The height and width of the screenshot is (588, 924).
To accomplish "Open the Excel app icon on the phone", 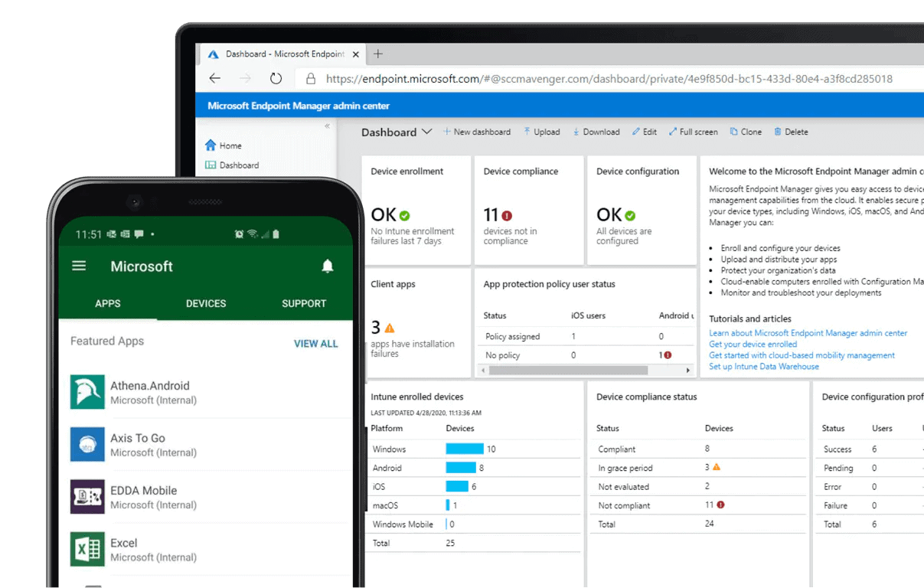I will tap(87, 550).
